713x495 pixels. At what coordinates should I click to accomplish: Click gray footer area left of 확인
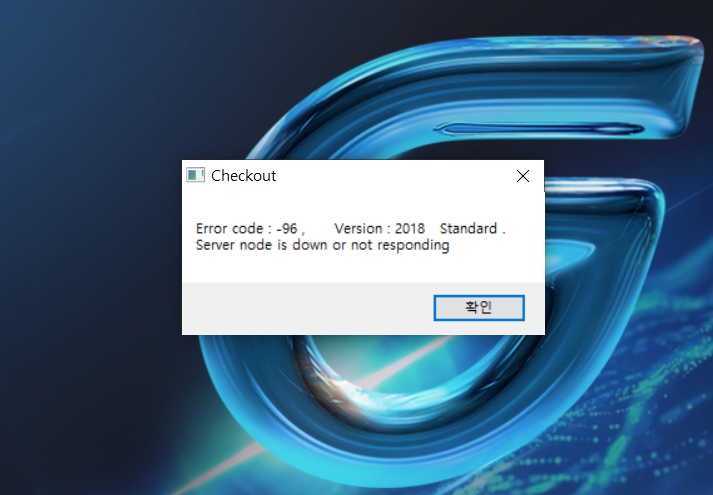[x=307, y=308]
